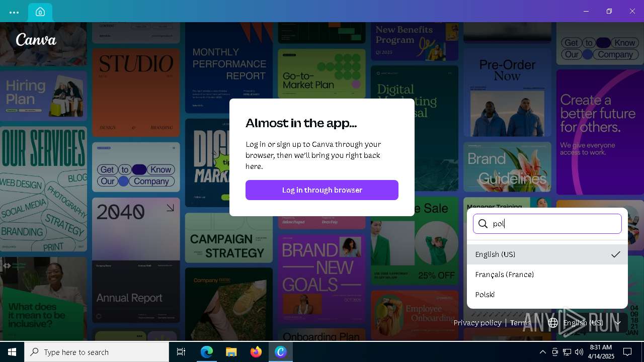
Task: Open the notification center
Action: (x=627, y=352)
